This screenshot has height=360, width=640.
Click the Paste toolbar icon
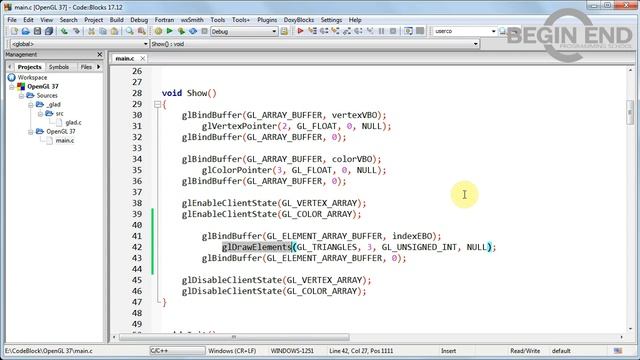point(115,31)
